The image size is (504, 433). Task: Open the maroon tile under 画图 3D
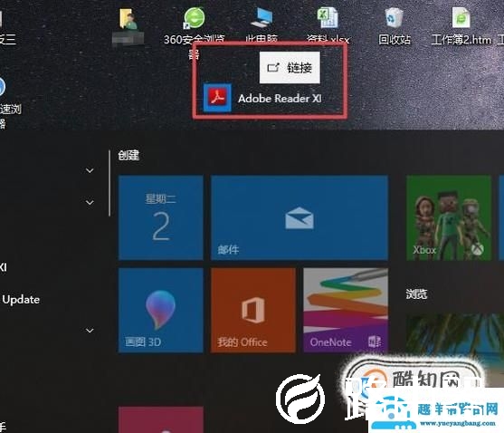(161, 419)
